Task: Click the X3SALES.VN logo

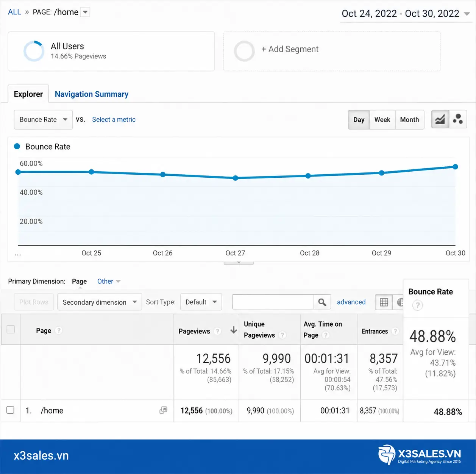Action: point(420,455)
